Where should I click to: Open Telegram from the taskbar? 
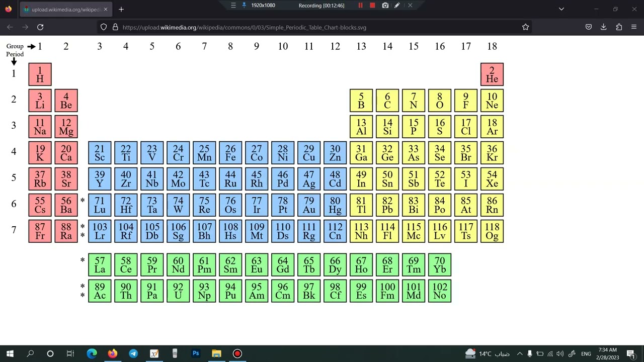click(x=133, y=353)
